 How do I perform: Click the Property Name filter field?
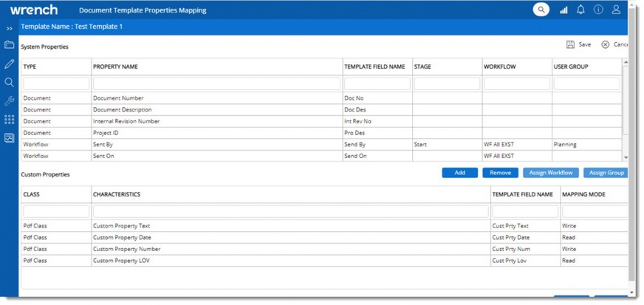click(x=216, y=84)
